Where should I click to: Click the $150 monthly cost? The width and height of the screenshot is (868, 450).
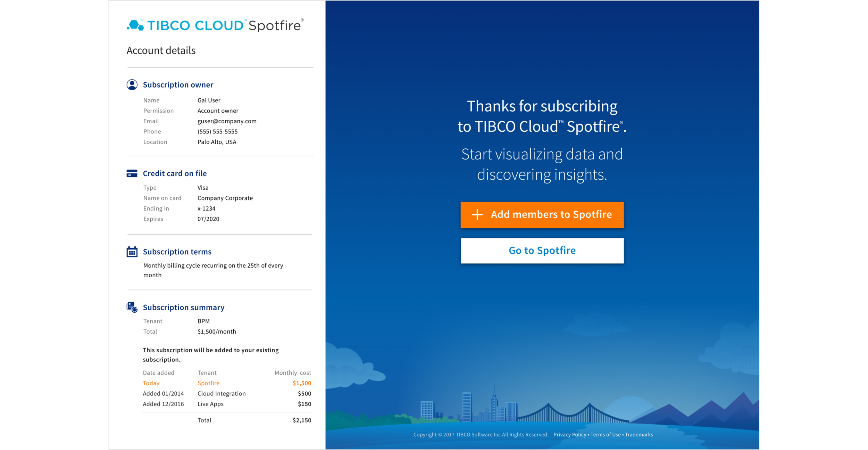(x=304, y=404)
